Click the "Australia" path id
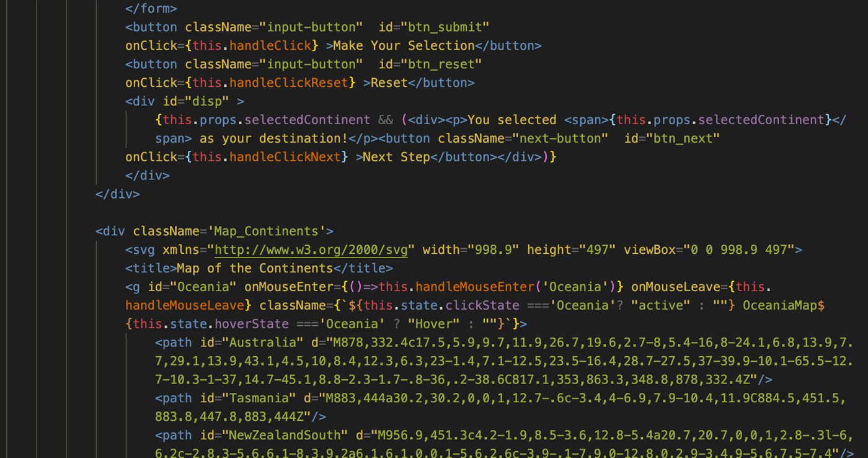The image size is (868, 458). pos(263,343)
